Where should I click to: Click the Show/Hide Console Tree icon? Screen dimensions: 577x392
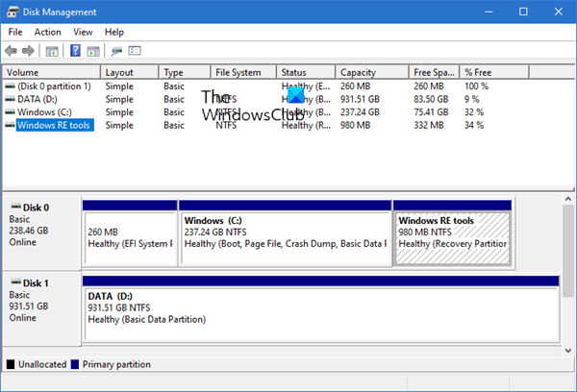click(x=52, y=50)
